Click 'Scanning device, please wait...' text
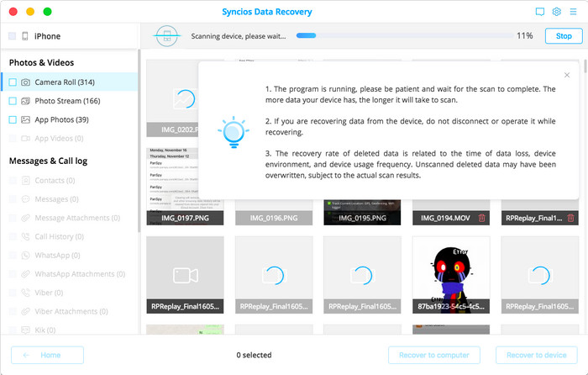Image resolution: width=588 pixels, height=375 pixels. [x=238, y=36]
